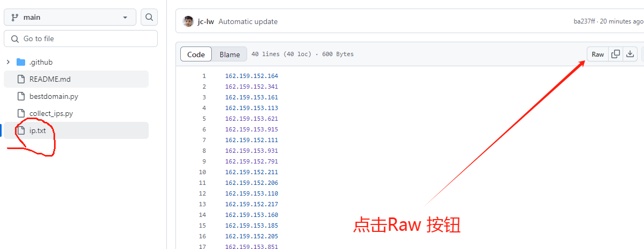
Task: Expand the .github folder chevron
Action: [x=8, y=62]
